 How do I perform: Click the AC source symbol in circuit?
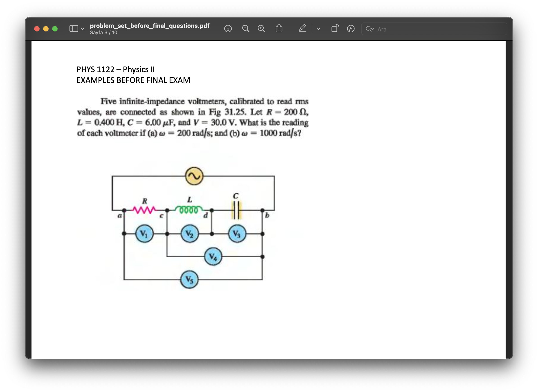tap(194, 176)
